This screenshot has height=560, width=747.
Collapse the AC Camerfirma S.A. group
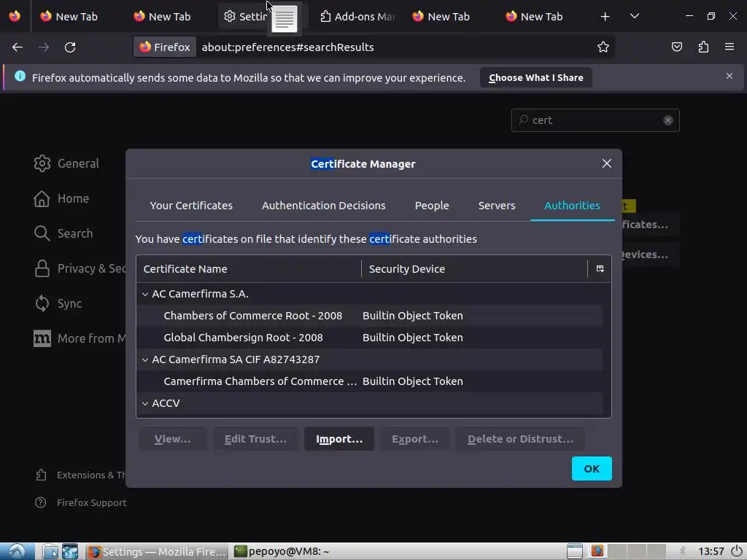click(x=145, y=295)
